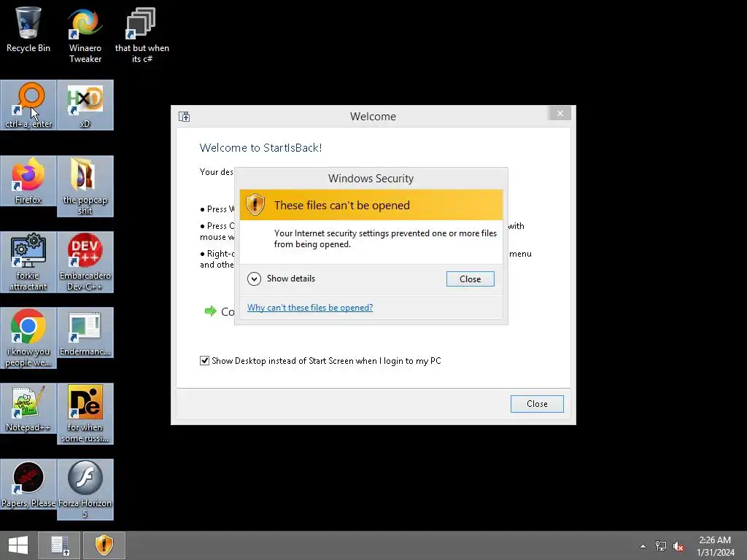Click the Chrome 'i know you people we...' icon
Screen dimensions: 747x560
(x=28, y=338)
